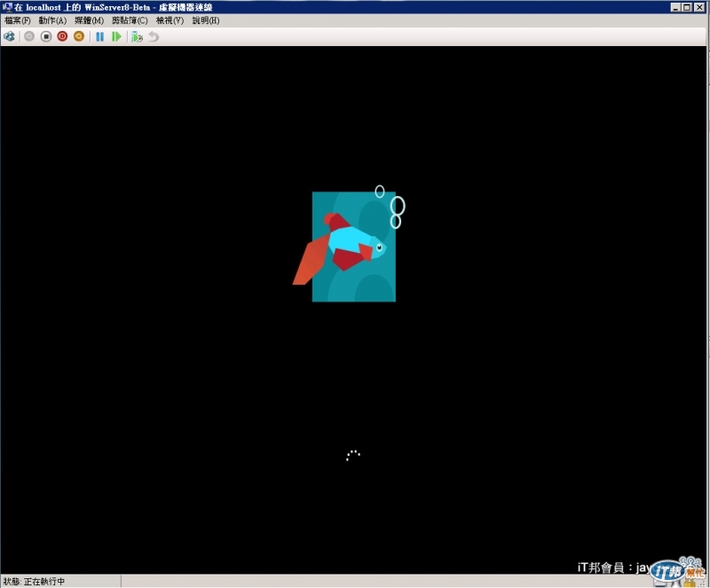Click the Ctrl+Alt+Delete toolbar icon

[x=9, y=36]
